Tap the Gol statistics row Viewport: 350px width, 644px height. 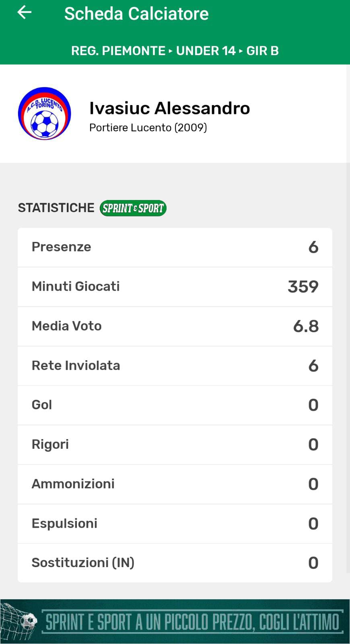pos(175,405)
